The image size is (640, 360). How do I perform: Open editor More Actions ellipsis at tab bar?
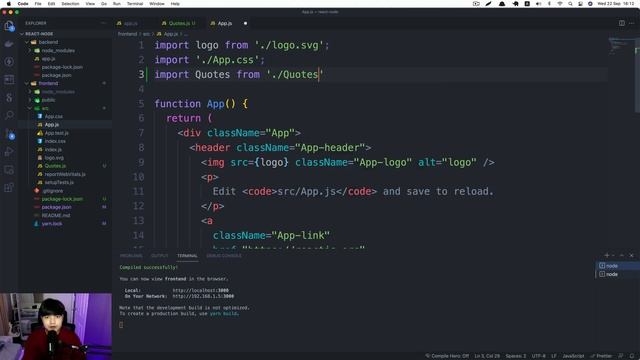tap(631, 23)
